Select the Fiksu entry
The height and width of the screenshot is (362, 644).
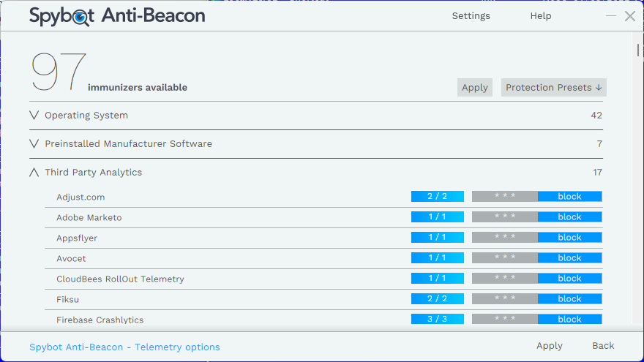(68, 300)
